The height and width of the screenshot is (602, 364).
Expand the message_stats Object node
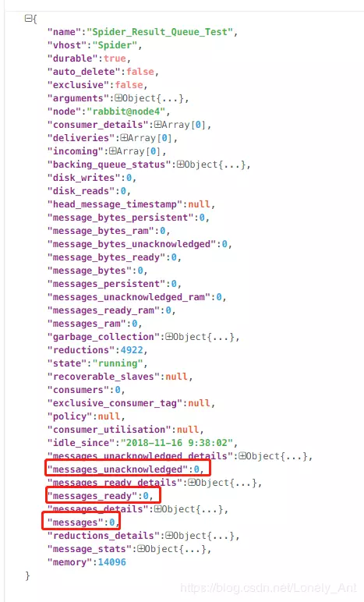tap(141, 549)
